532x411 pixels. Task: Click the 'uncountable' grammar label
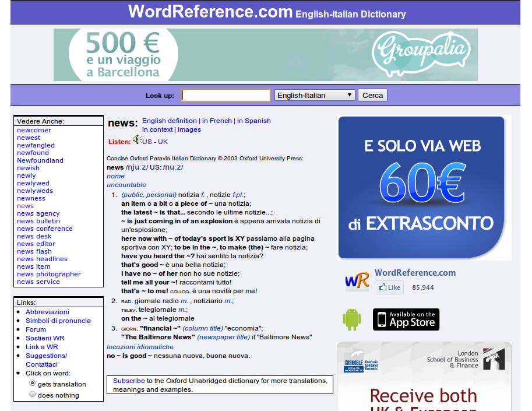(126, 185)
